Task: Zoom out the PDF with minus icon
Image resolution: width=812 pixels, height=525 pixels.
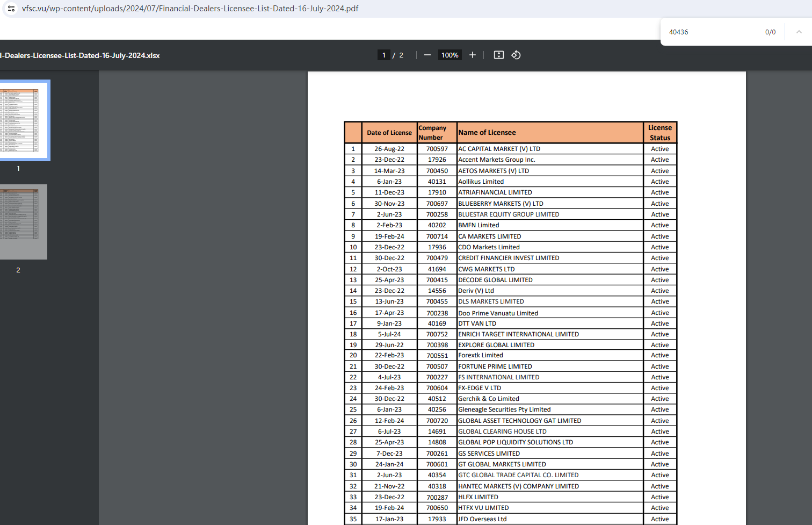Action: [427, 55]
